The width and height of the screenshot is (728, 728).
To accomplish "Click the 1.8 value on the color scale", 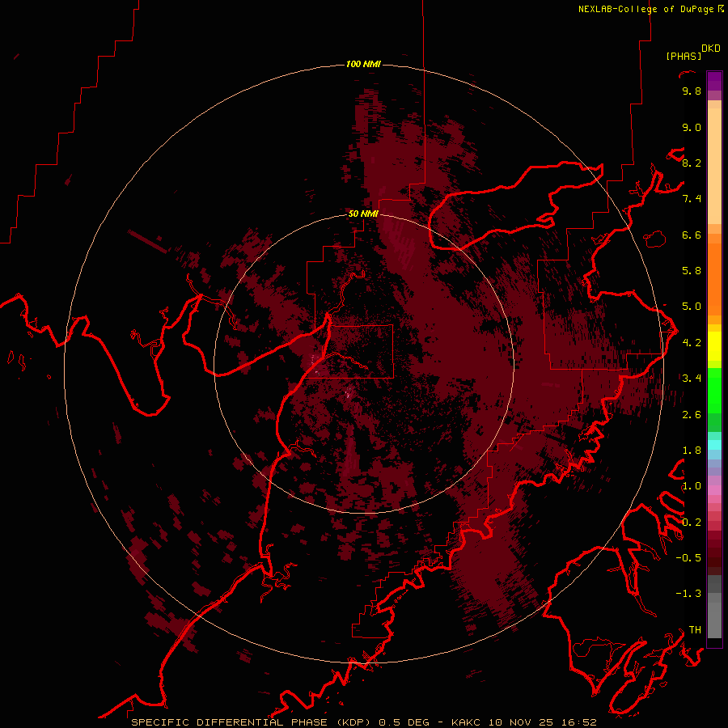I will pyautogui.click(x=692, y=451).
